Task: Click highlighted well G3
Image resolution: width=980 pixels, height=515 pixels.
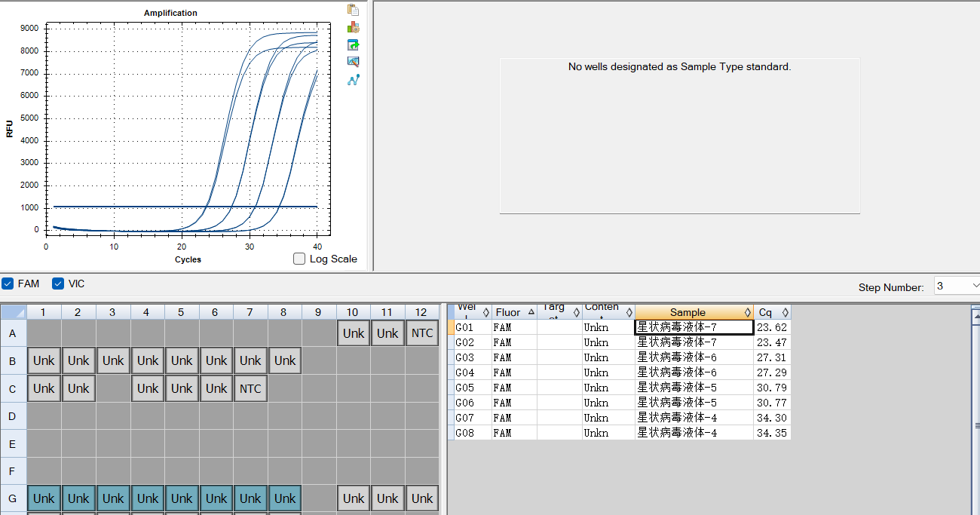Action: (x=113, y=498)
